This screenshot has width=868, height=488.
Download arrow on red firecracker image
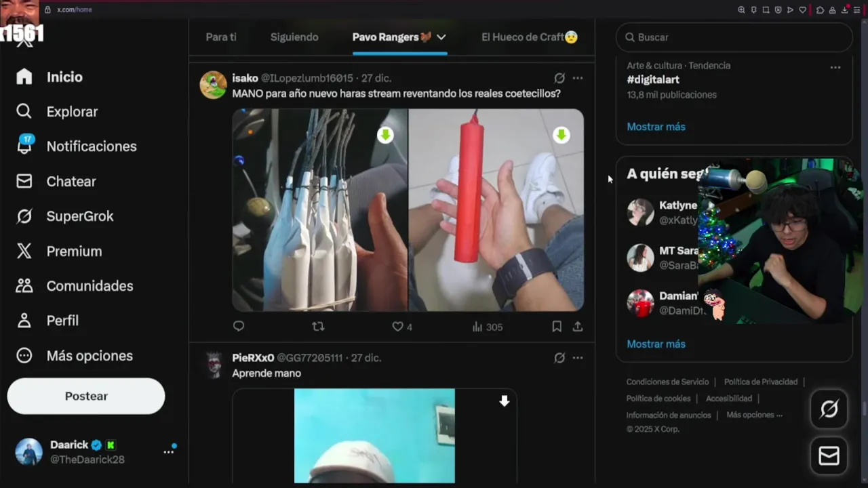click(x=561, y=135)
